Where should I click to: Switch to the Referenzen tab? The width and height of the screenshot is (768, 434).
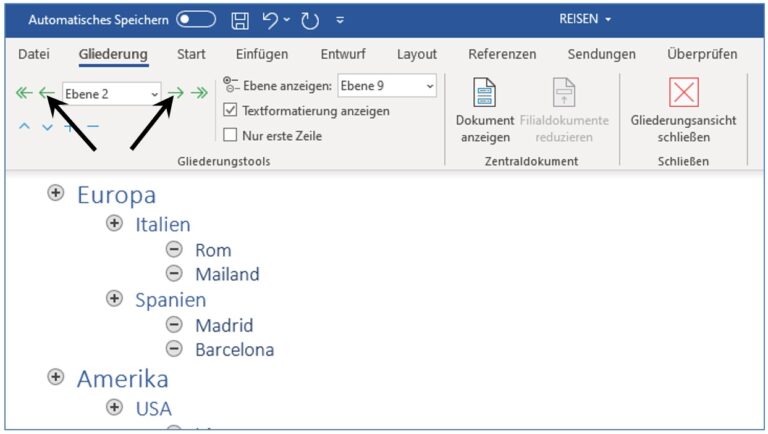pyautogui.click(x=502, y=54)
